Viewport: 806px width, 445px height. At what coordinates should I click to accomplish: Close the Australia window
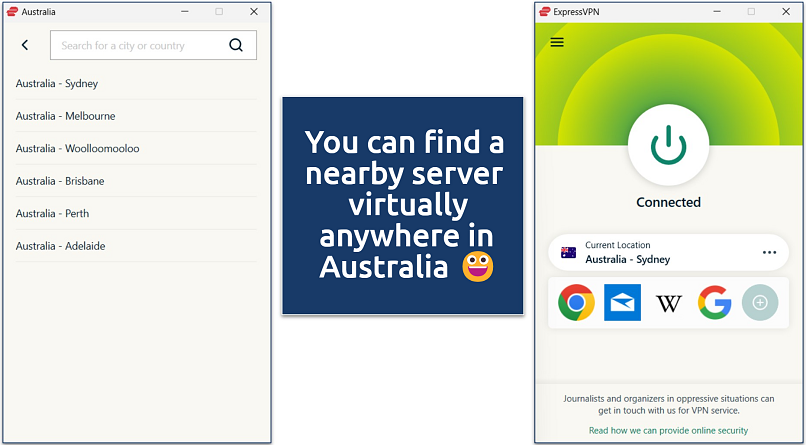click(254, 11)
